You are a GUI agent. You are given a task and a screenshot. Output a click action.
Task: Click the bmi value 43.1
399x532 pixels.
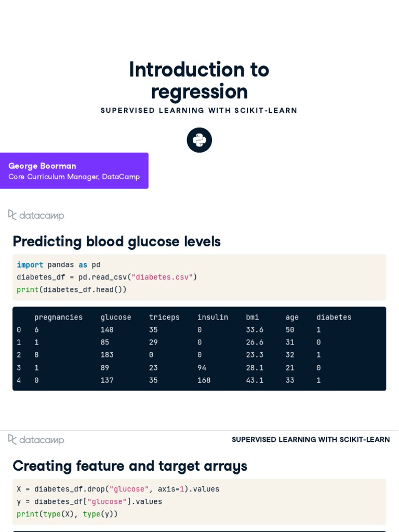click(x=255, y=380)
